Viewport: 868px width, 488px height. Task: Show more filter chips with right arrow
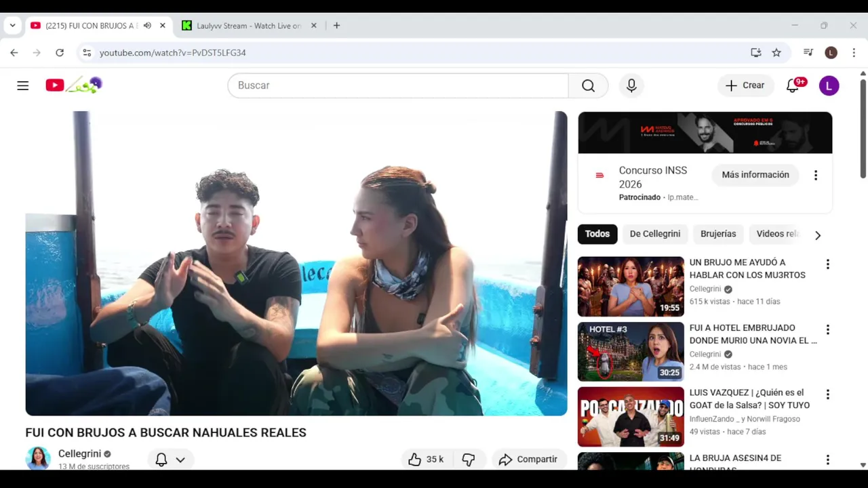coord(818,235)
